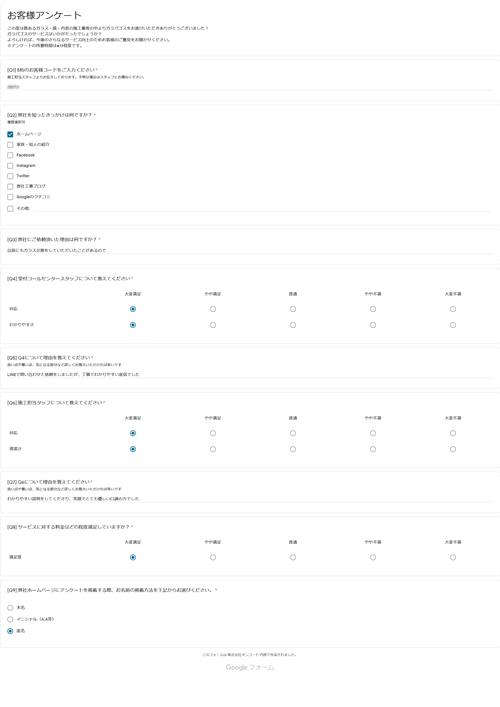This screenshot has height=707, width=500.
Task: Select 普通 for Q4 わかりやすさ row
Action: 293,325
